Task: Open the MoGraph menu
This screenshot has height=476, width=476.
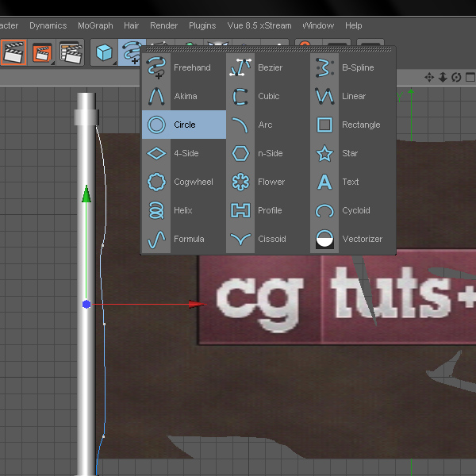Action: pyautogui.click(x=95, y=26)
